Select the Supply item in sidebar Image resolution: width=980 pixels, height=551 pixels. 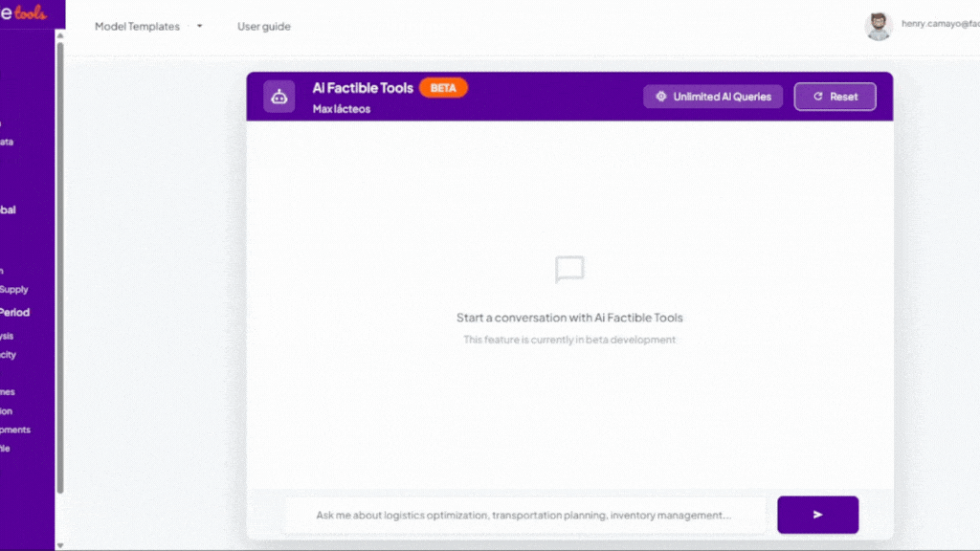point(13,289)
